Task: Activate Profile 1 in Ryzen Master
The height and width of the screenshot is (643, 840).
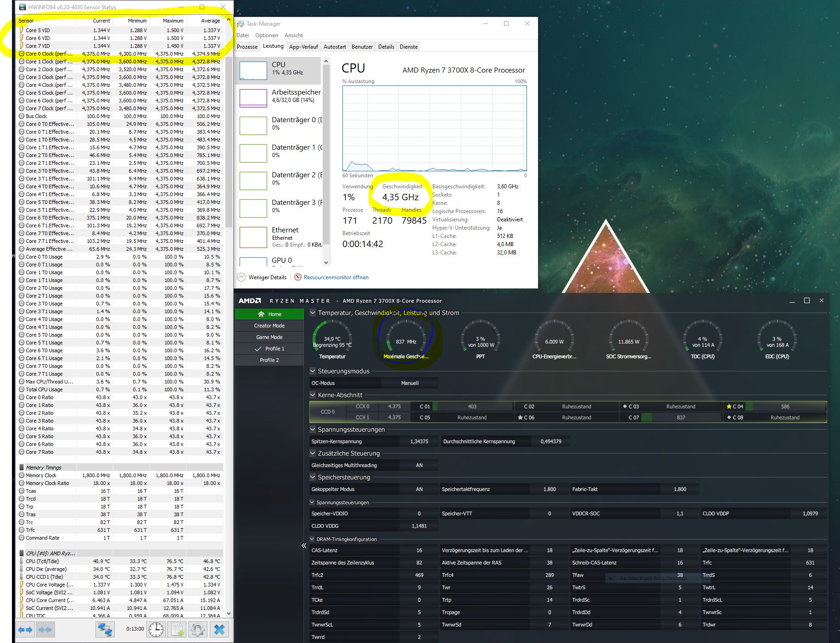Action: click(269, 349)
